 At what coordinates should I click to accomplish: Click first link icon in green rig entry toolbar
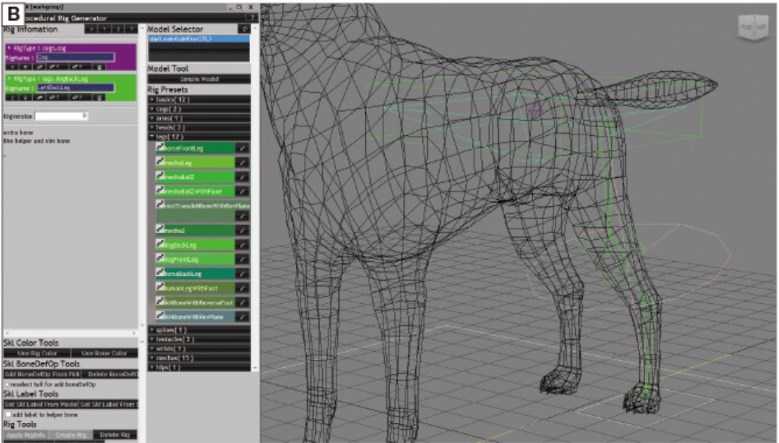click(40, 97)
